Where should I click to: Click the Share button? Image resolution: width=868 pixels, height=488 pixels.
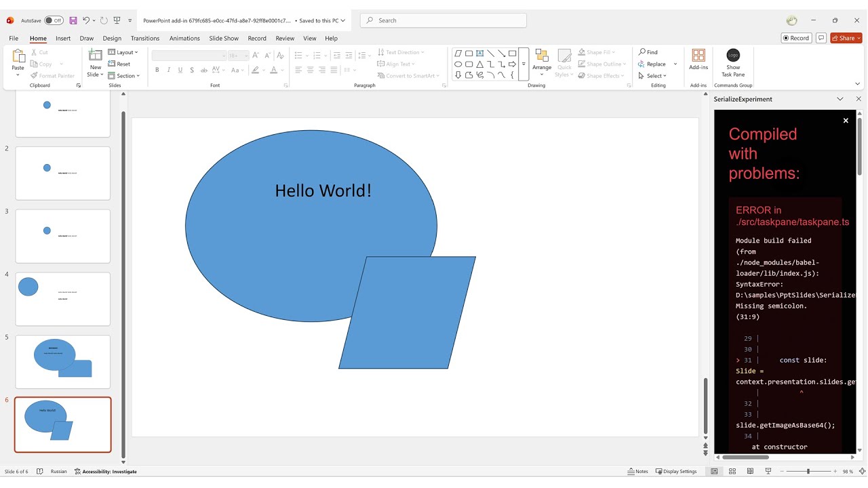tap(846, 38)
